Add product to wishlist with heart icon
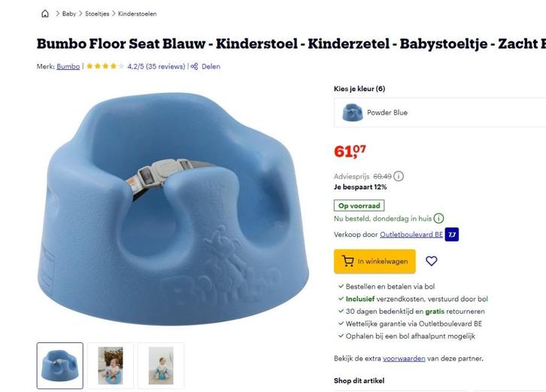546x392 pixels. click(431, 261)
